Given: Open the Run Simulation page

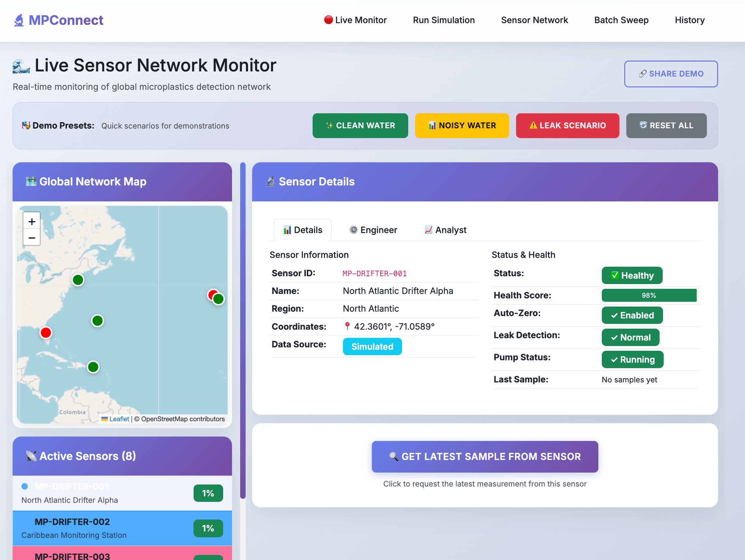Looking at the screenshot, I should (444, 20).
